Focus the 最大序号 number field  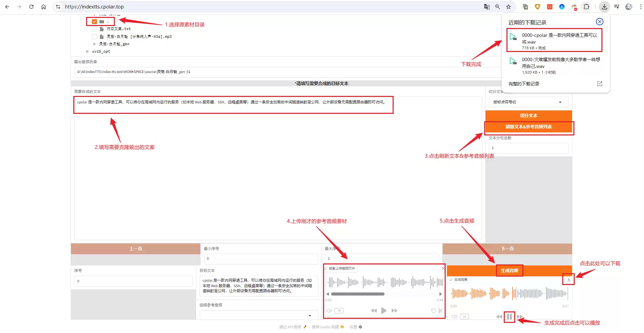[382, 259]
